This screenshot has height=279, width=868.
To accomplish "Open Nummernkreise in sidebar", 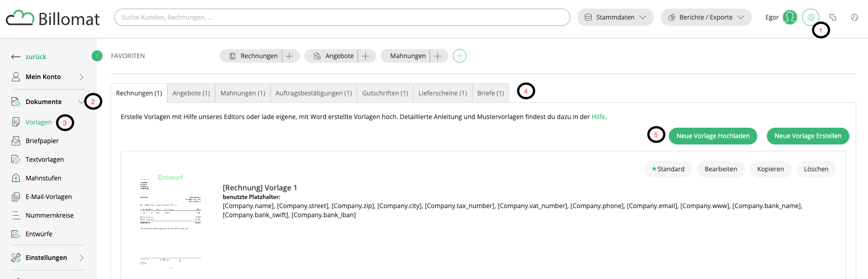I will 49,215.
